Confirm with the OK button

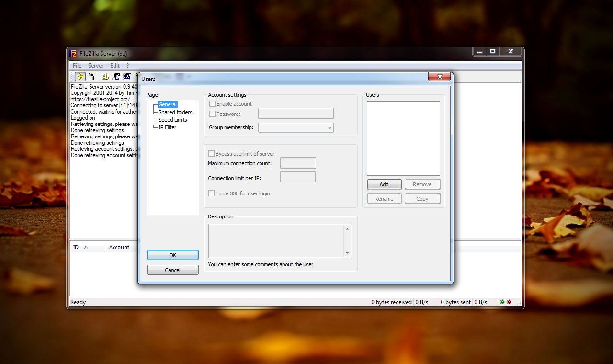point(172,255)
